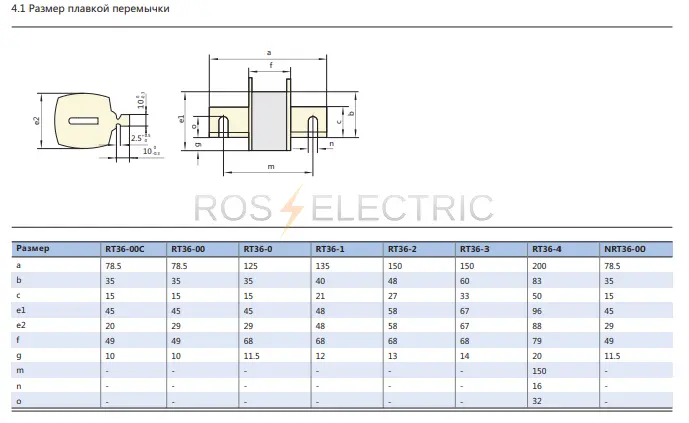Click value 60 in row b
This screenshot has width=689, height=423.
coord(464,281)
